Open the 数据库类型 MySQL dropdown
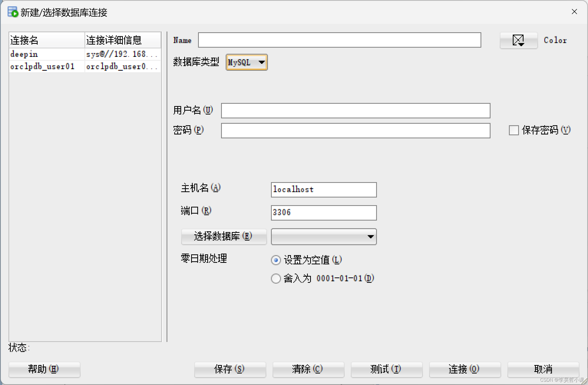The width and height of the screenshot is (588, 385). pos(247,62)
